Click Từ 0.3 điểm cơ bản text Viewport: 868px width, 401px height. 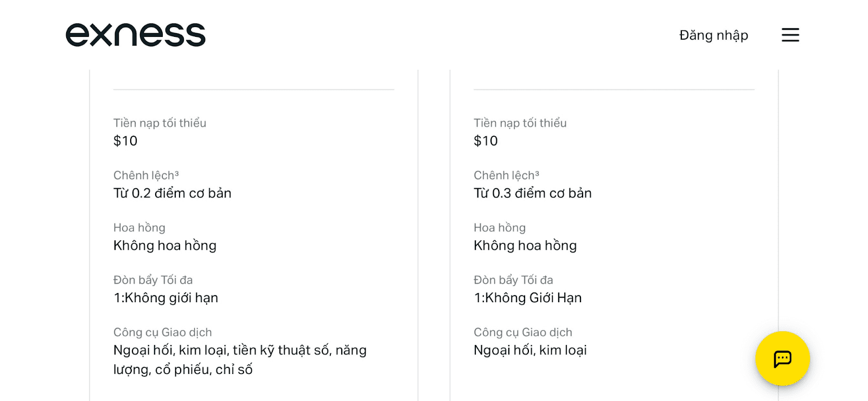click(532, 193)
